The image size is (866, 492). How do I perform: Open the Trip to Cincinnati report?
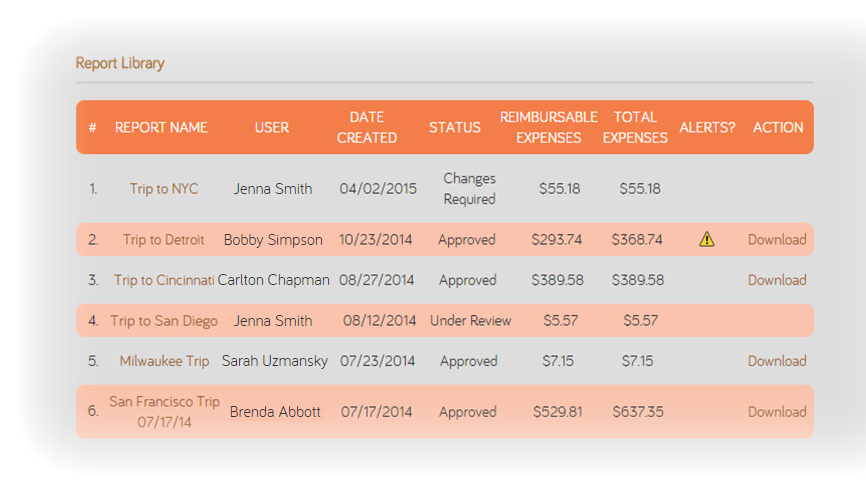tap(164, 281)
